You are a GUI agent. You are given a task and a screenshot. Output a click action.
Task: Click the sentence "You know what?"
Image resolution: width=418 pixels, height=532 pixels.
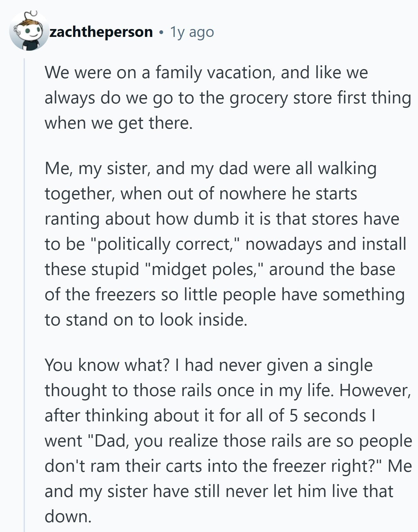(x=108, y=365)
